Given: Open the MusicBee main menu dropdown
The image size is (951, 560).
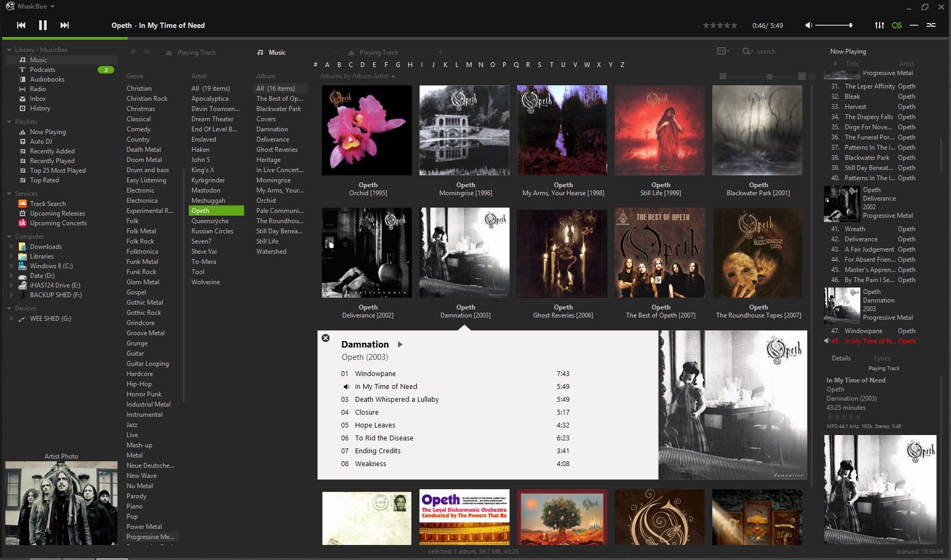Looking at the screenshot, I should [53, 6].
